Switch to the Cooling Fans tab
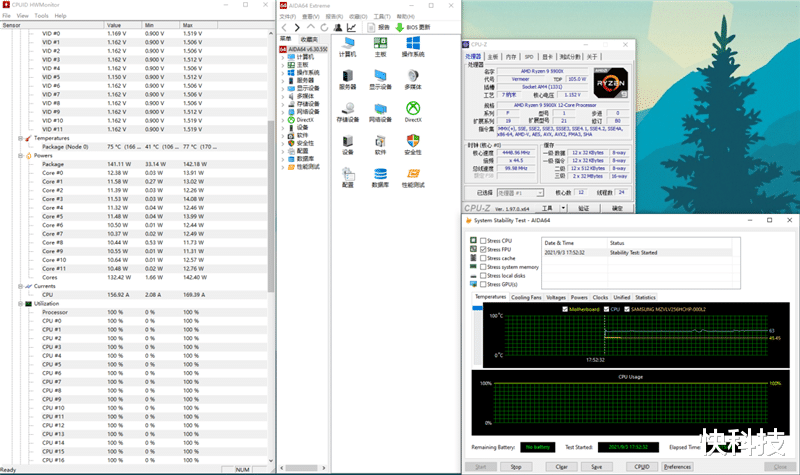800x475 pixels. coord(525,297)
